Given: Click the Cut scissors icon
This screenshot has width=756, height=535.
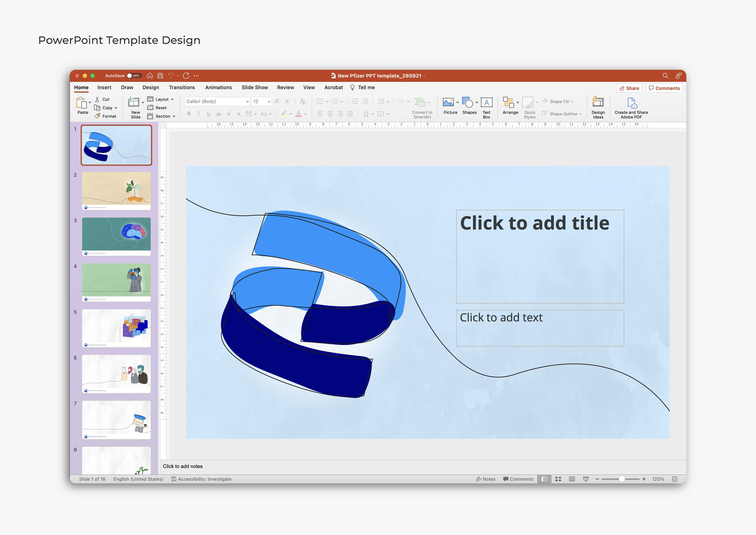Looking at the screenshot, I should [x=97, y=99].
